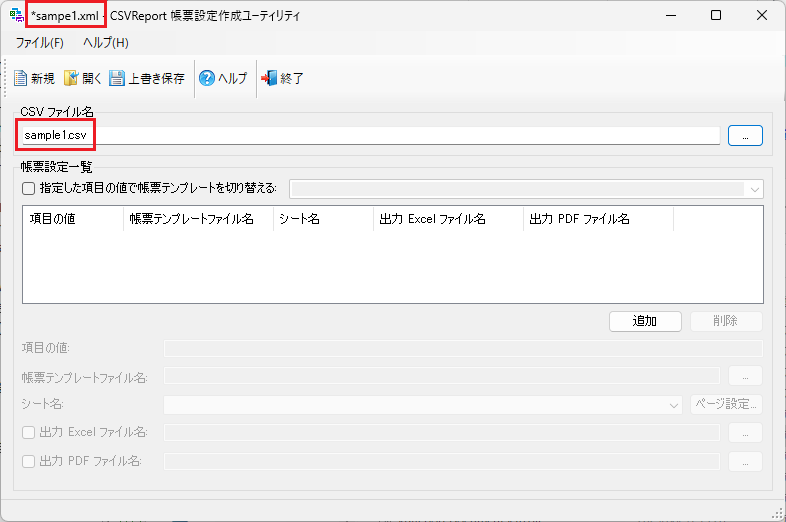Save using the 上書き保存 floppy icon
The height and width of the screenshot is (522, 786).
click(117, 78)
